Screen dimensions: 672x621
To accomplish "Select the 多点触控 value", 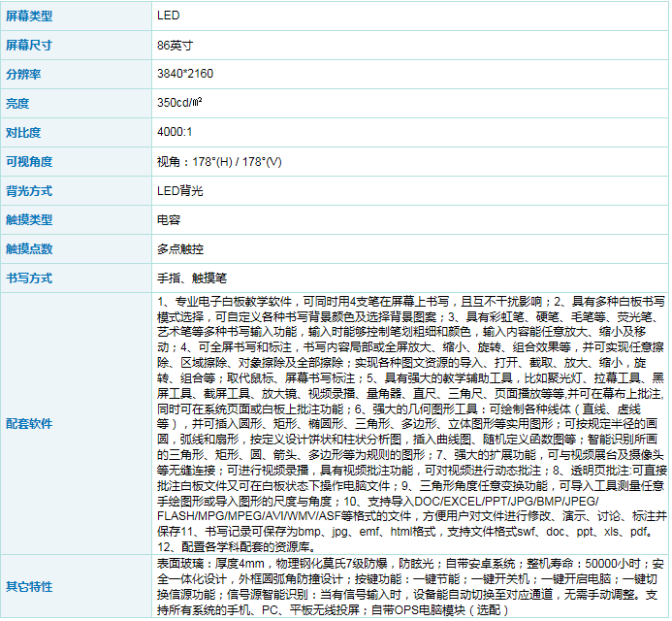I will (180, 249).
